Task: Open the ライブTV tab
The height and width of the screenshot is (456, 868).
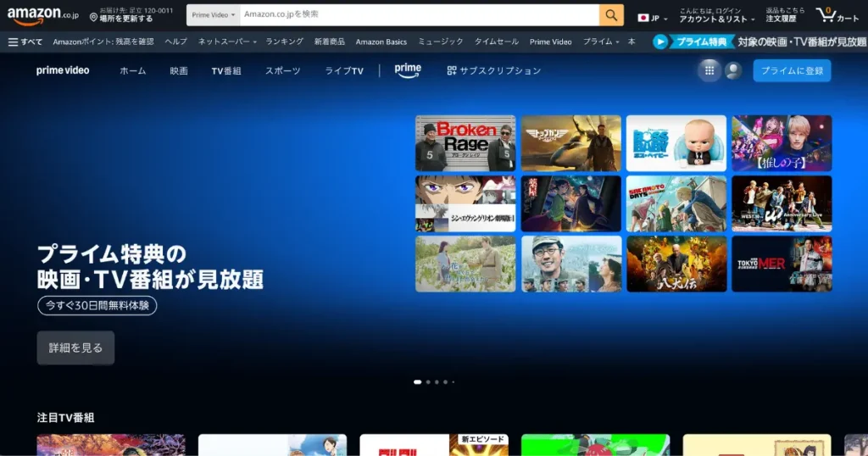Action: coord(344,71)
